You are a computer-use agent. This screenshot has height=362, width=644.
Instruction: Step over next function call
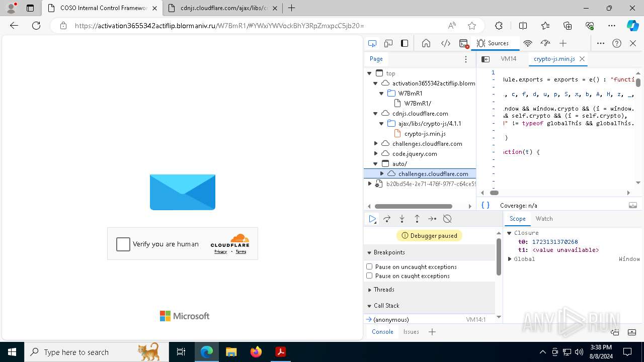387,219
